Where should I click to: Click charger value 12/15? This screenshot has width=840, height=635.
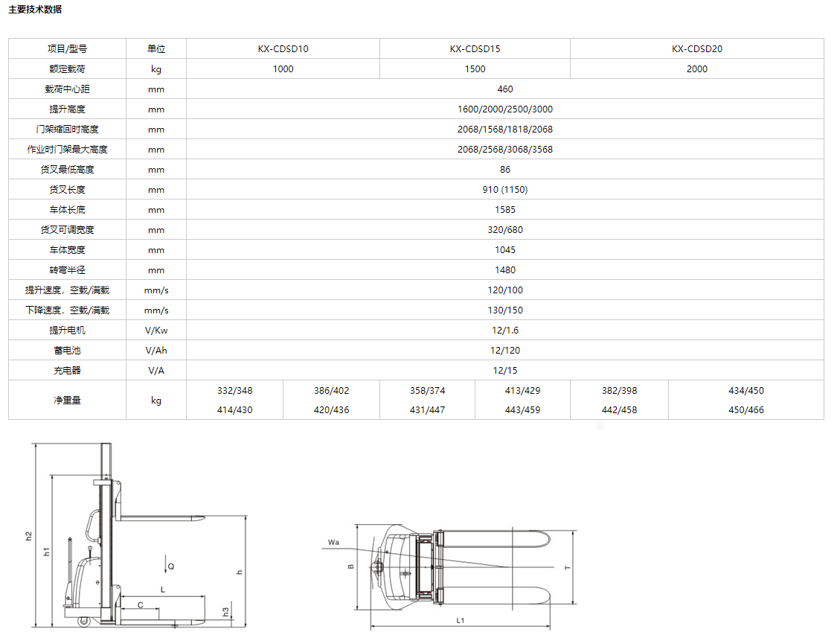click(504, 370)
